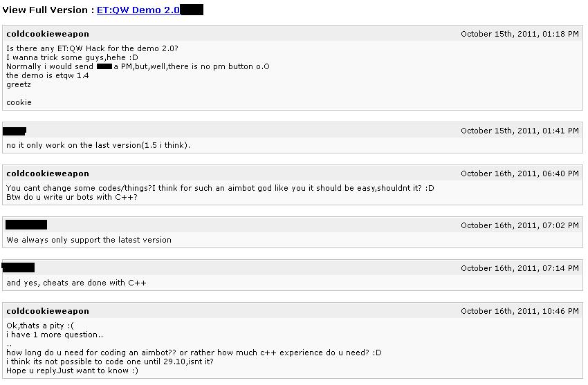Click the redacted author of the 01:41 PM reply
This screenshot has width=588, height=385.
(x=15, y=131)
